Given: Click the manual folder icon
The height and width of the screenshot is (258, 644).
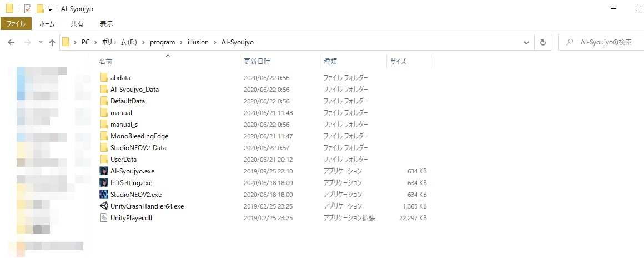Looking at the screenshot, I should point(103,112).
